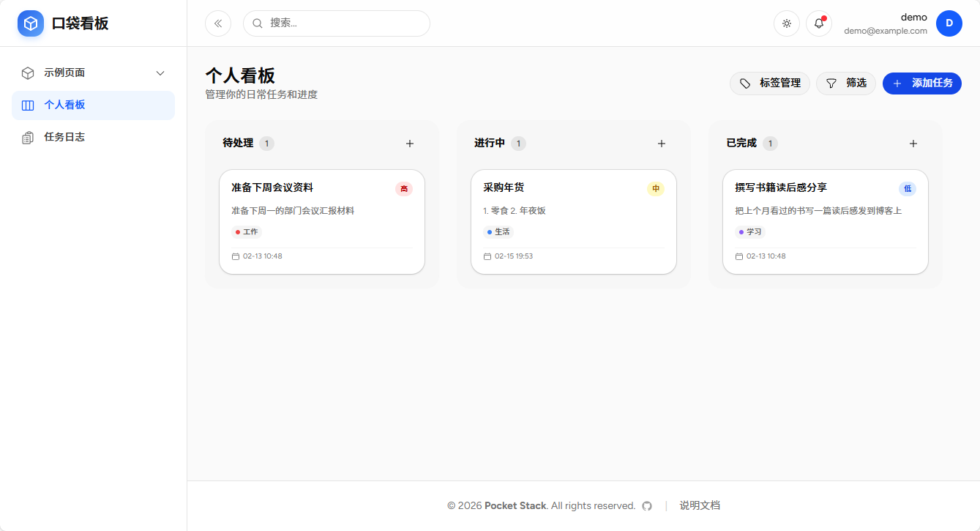Open the 筛选 filter dropdown
Image resolution: width=980 pixels, height=531 pixels.
click(x=846, y=83)
